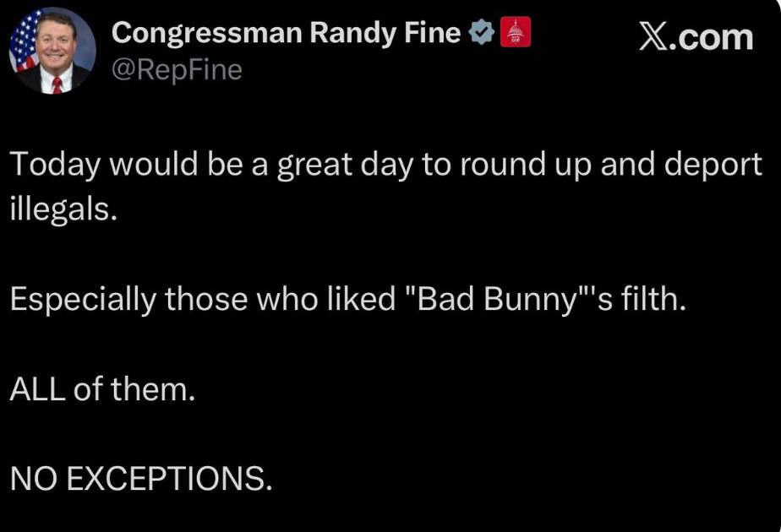This screenshot has height=532, width=781.
Task: Select the quoted "Bad Bunny" text
Action: (494, 301)
